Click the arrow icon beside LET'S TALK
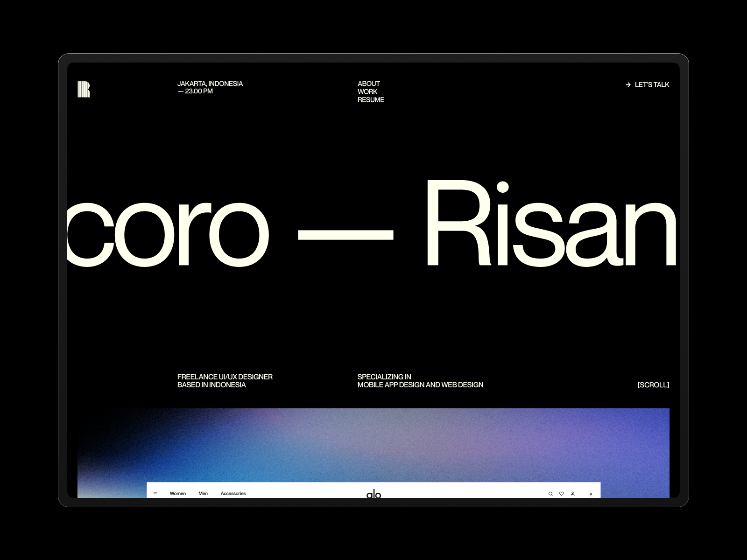The height and width of the screenshot is (560, 747). click(628, 84)
